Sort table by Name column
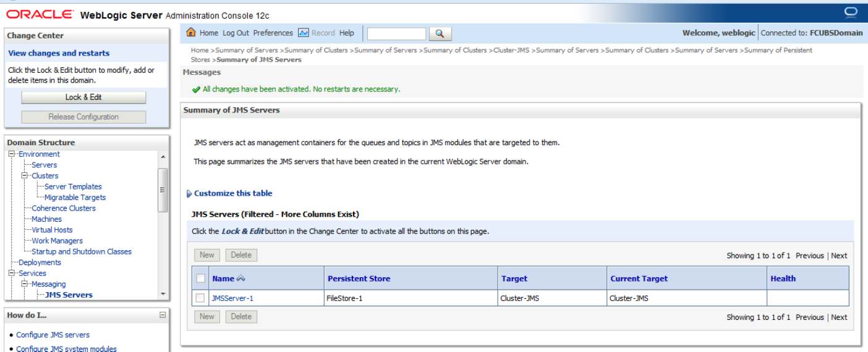Screen dimensions: 868x352 tap(223, 279)
